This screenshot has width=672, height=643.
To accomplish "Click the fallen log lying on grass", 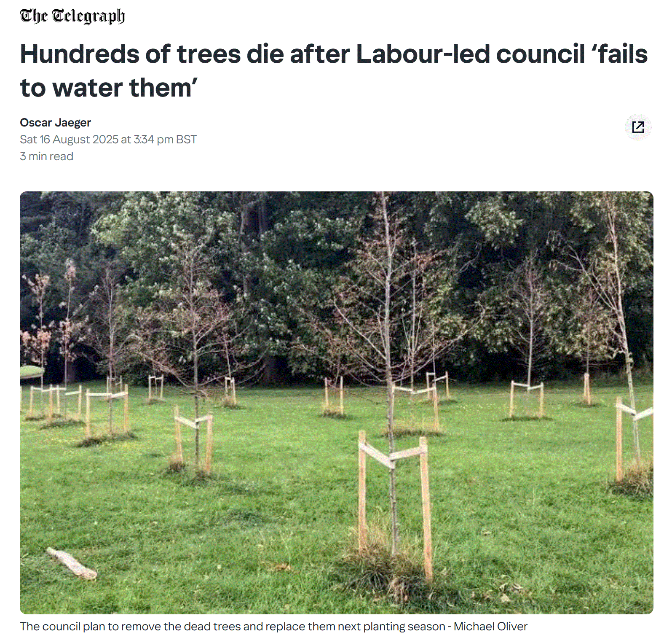I will 71,563.
